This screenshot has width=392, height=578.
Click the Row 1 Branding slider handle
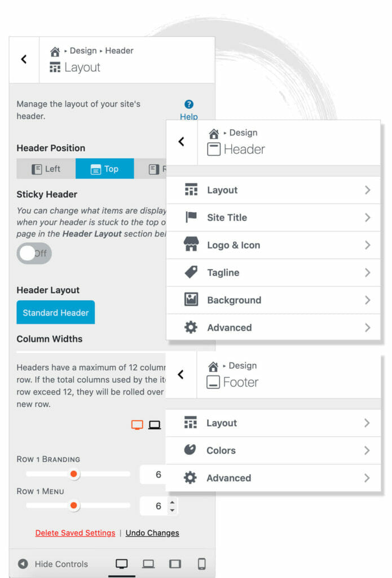[74, 474]
